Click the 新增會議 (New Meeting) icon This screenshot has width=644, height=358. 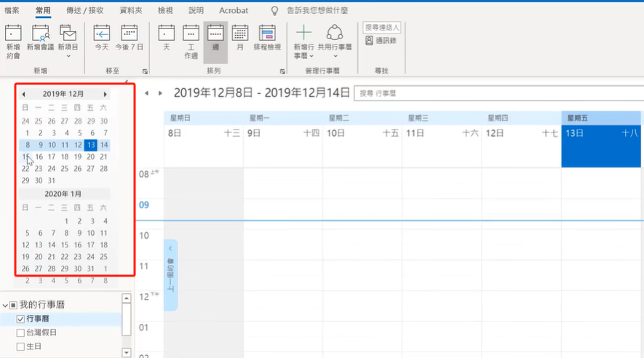click(40, 40)
